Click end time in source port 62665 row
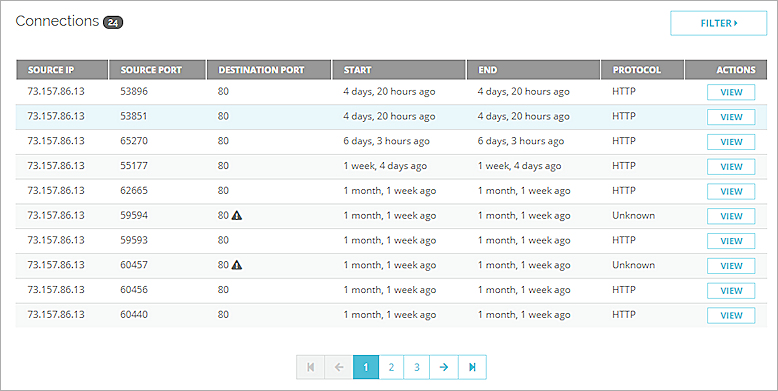Screen dimensions: 778x391 click(524, 191)
